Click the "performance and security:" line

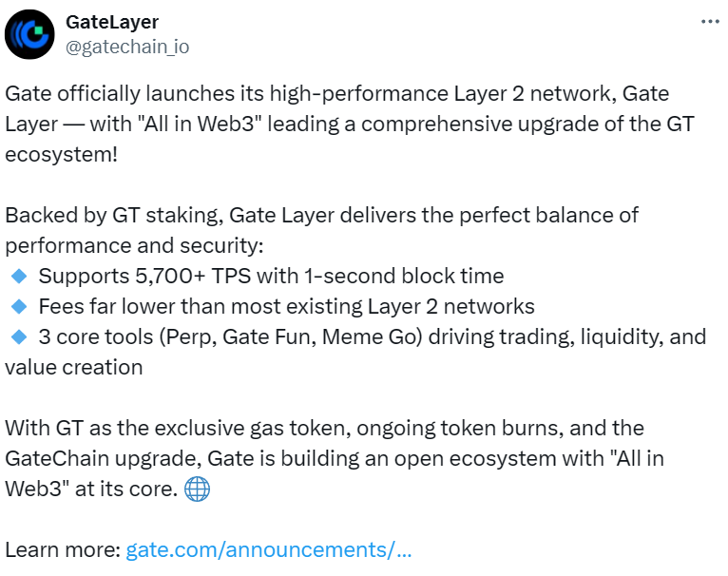[x=132, y=245]
